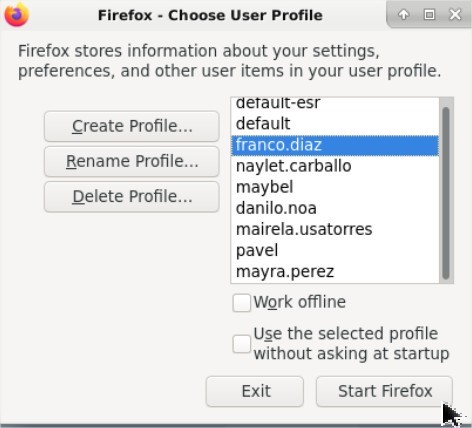Viewport: 472px width, 428px height.
Task: Open Create Profile dialog
Action: coord(132,126)
